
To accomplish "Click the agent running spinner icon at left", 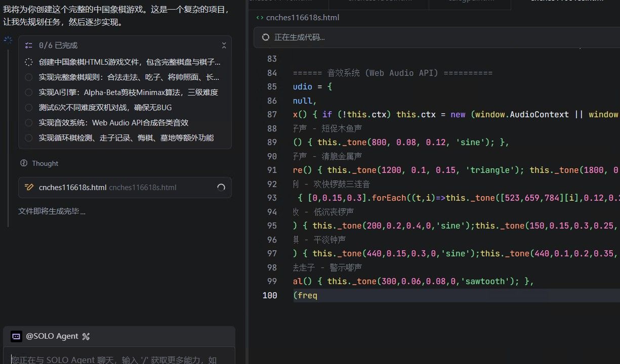I will tap(8, 40).
